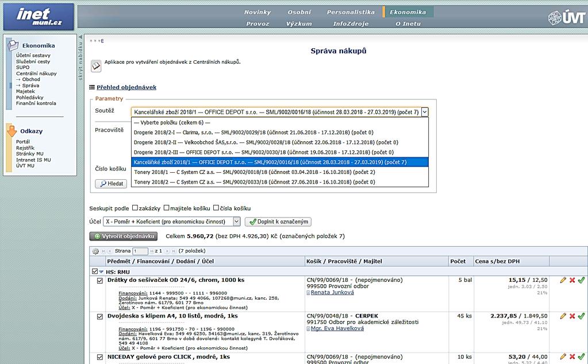
Task: Select Drogerie 2018/2-I Clarima option
Action: click(280, 132)
